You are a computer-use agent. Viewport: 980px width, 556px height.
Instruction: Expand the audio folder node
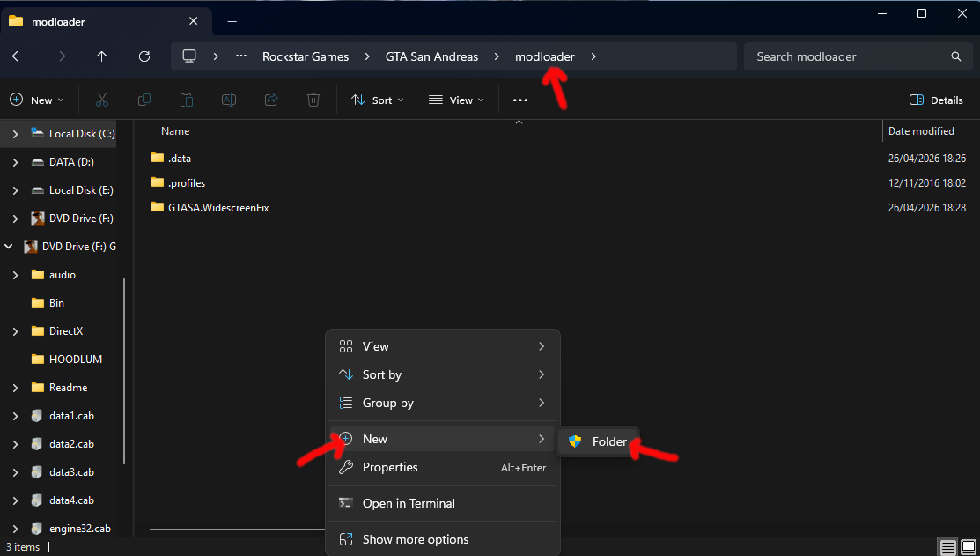click(16, 275)
